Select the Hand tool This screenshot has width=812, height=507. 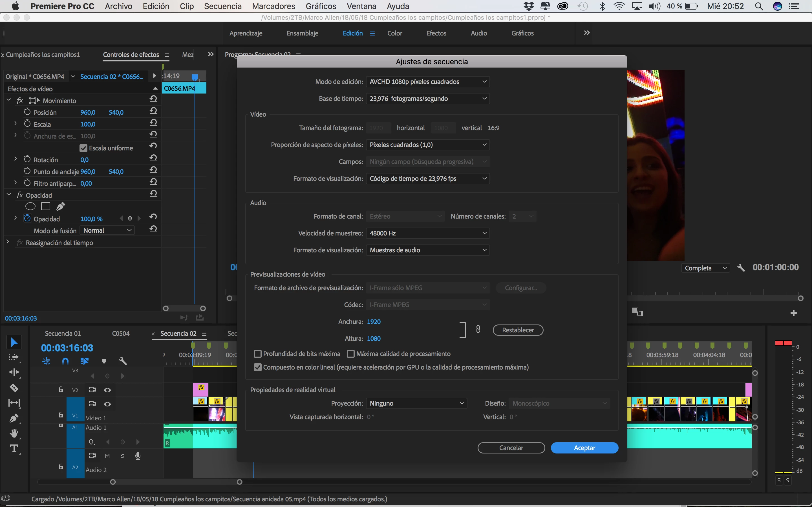coord(14,433)
